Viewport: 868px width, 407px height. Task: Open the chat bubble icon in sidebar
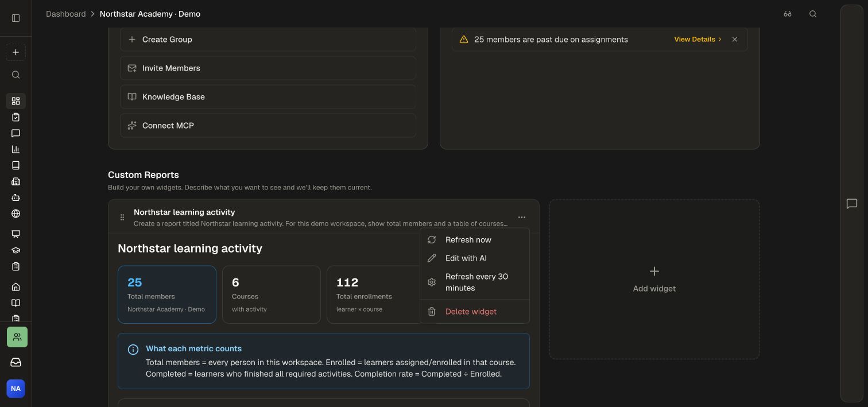(15, 133)
